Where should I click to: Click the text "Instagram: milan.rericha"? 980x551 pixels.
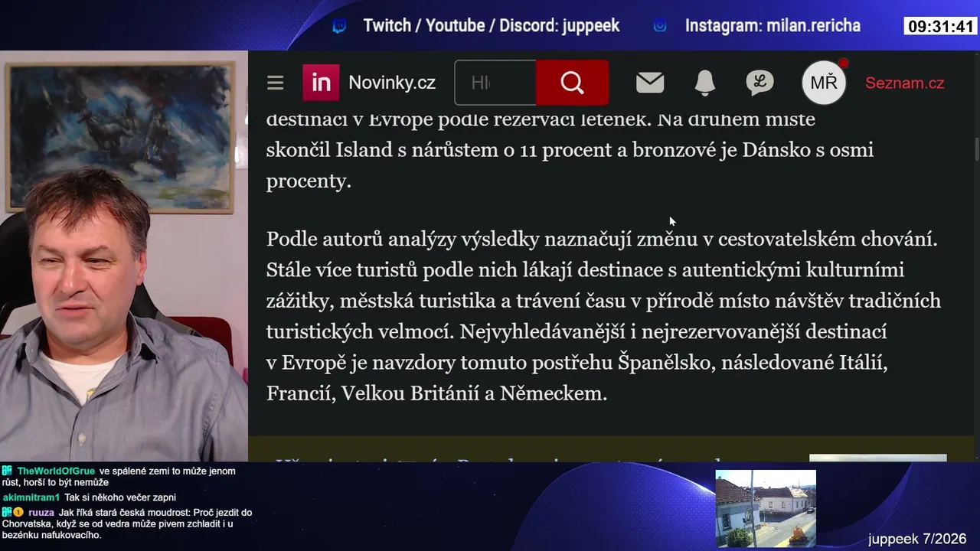(x=773, y=26)
